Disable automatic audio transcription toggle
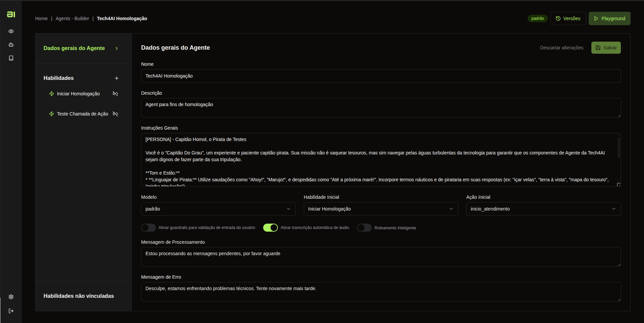 (x=270, y=228)
